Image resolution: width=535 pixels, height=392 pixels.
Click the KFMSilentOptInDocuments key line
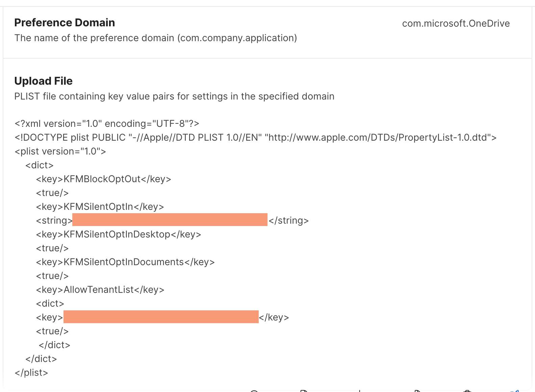coord(125,262)
